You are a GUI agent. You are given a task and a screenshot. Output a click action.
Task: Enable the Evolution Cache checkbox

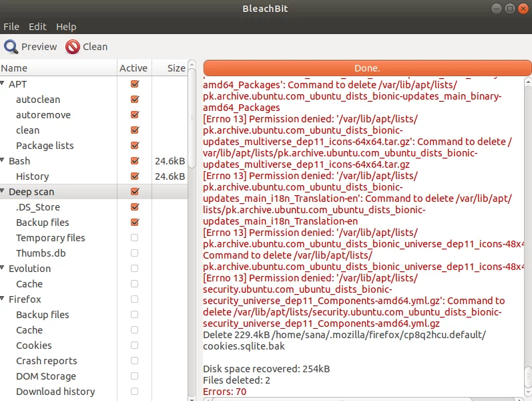pos(135,284)
